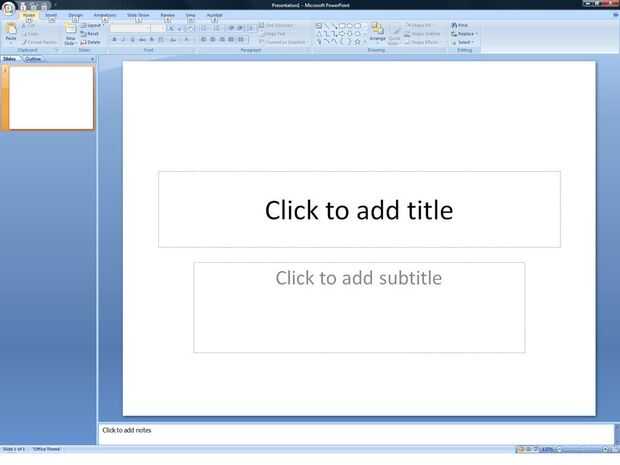Switch to the Insert ribbon tab
Screen dimensions: 620x465
pyautogui.click(x=51, y=16)
